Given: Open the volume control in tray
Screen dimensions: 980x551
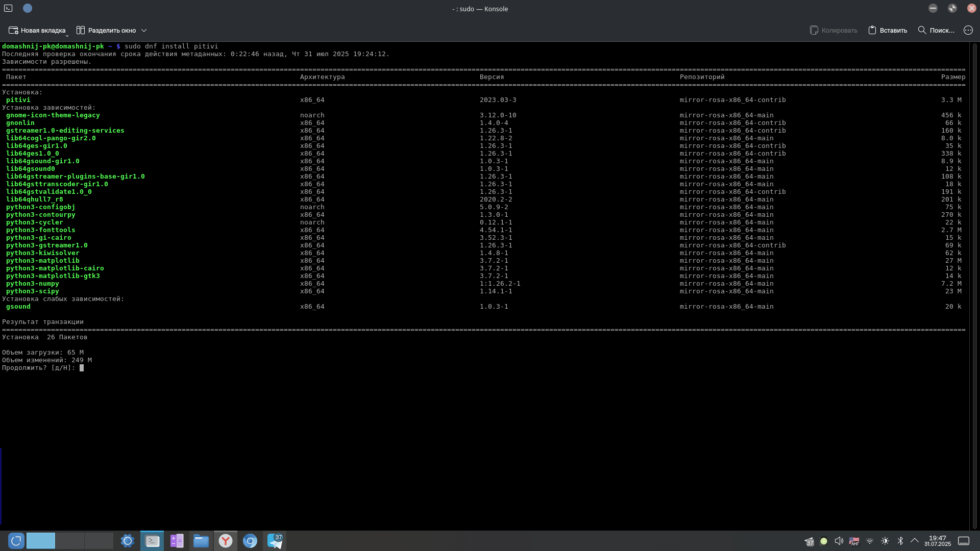Looking at the screenshot, I should 839,541.
